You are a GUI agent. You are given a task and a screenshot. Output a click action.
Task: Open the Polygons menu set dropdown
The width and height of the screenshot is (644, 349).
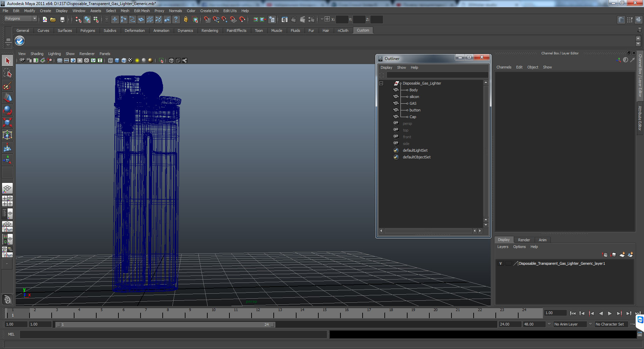20,19
